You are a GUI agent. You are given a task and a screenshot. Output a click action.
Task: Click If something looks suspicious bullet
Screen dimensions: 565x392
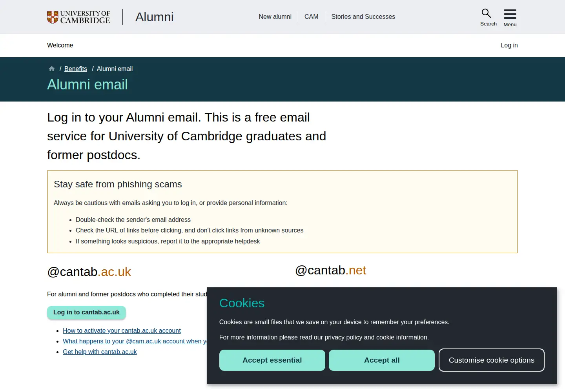[x=168, y=241]
